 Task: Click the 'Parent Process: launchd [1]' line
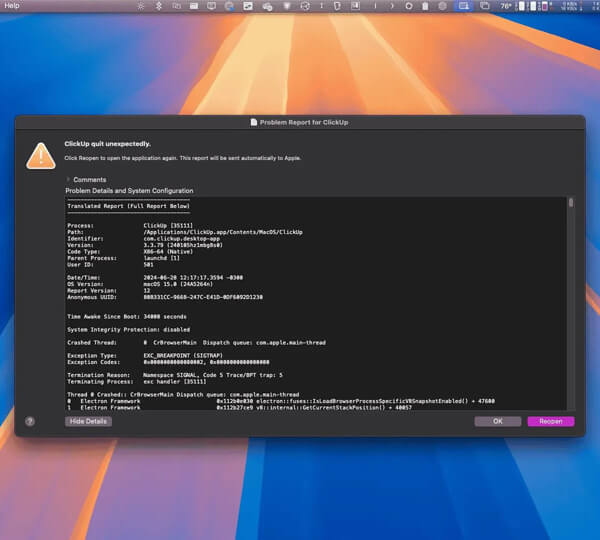click(123, 258)
